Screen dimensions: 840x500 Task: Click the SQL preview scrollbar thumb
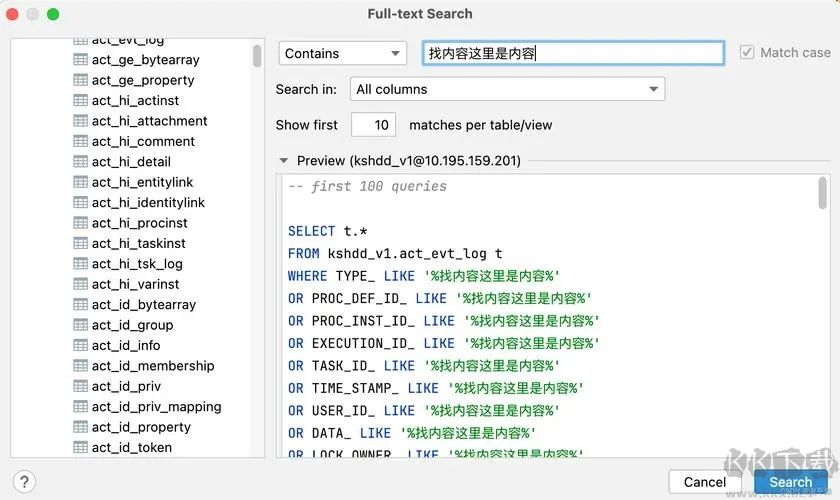click(x=822, y=193)
